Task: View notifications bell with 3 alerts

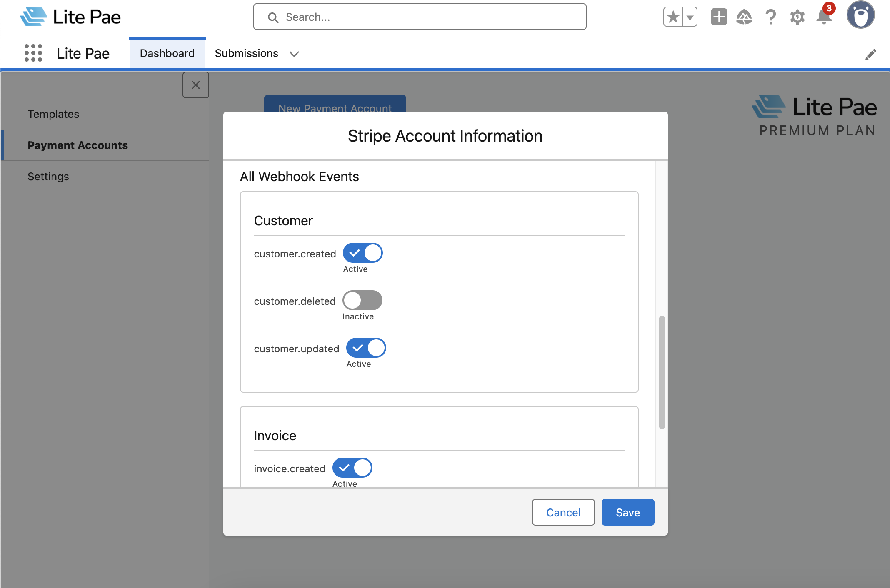Action: click(x=824, y=16)
